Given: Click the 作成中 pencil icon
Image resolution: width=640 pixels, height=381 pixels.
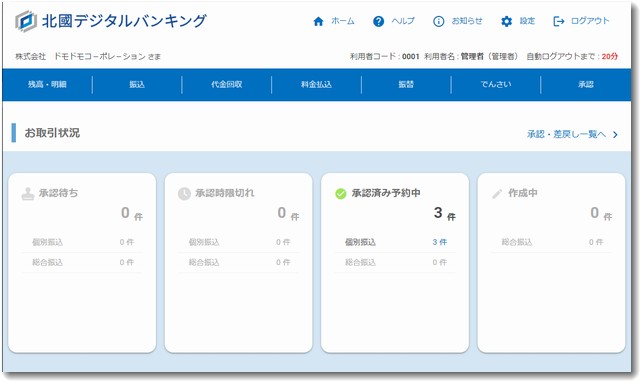Looking at the screenshot, I should coord(497,194).
